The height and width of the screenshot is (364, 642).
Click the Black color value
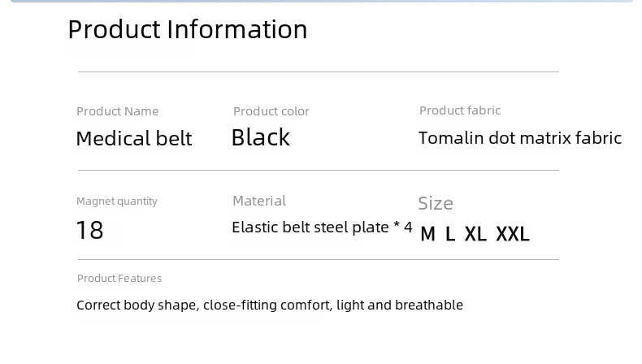click(261, 137)
